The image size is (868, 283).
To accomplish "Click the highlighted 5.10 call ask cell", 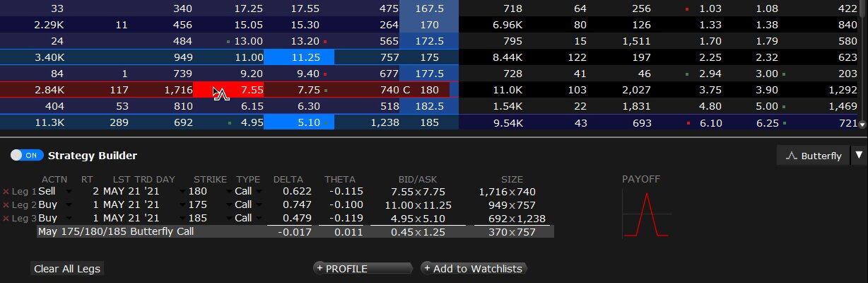I will pyautogui.click(x=298, y=122).
